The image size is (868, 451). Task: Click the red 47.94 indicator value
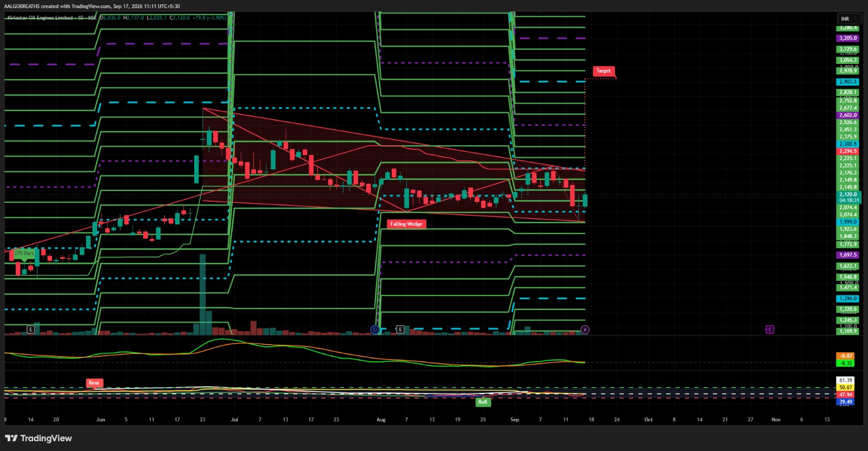pyautogui.click(x=846, y=395)
